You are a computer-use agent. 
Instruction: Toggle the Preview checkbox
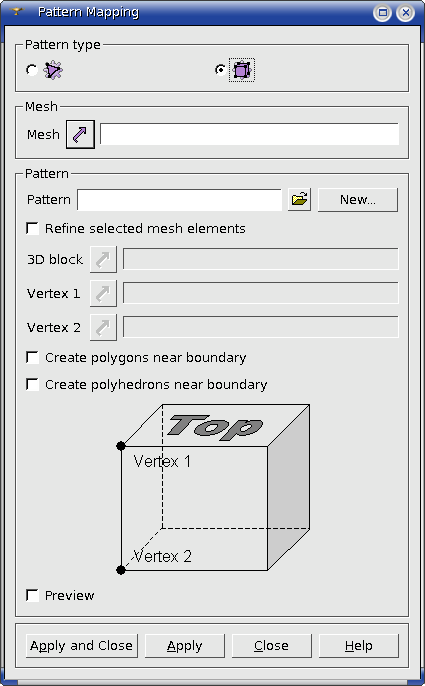click(32, 595)
